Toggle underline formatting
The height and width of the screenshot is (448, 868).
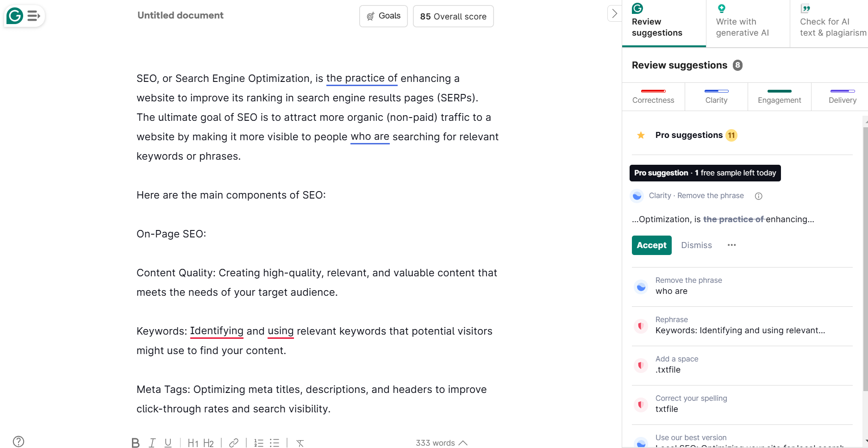(168, 443)
